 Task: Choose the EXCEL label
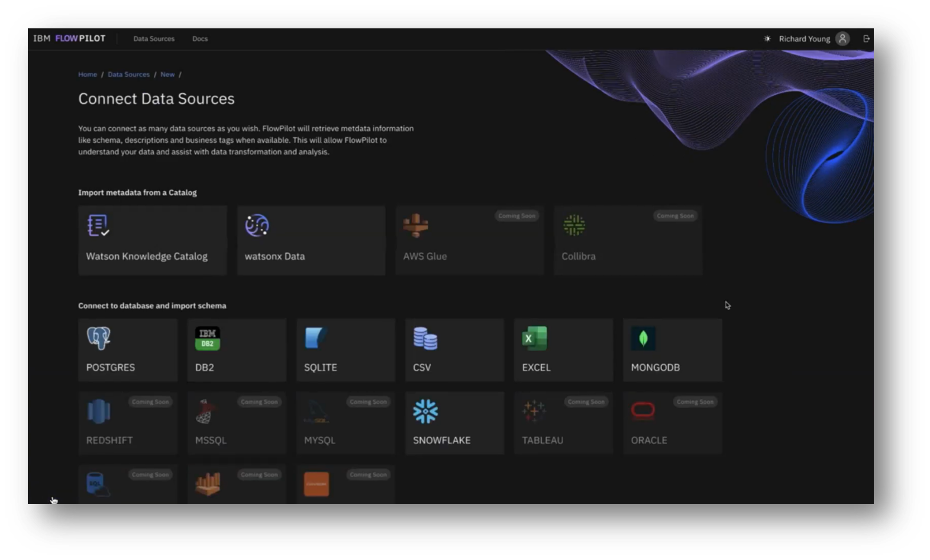[x=536, y=367]
